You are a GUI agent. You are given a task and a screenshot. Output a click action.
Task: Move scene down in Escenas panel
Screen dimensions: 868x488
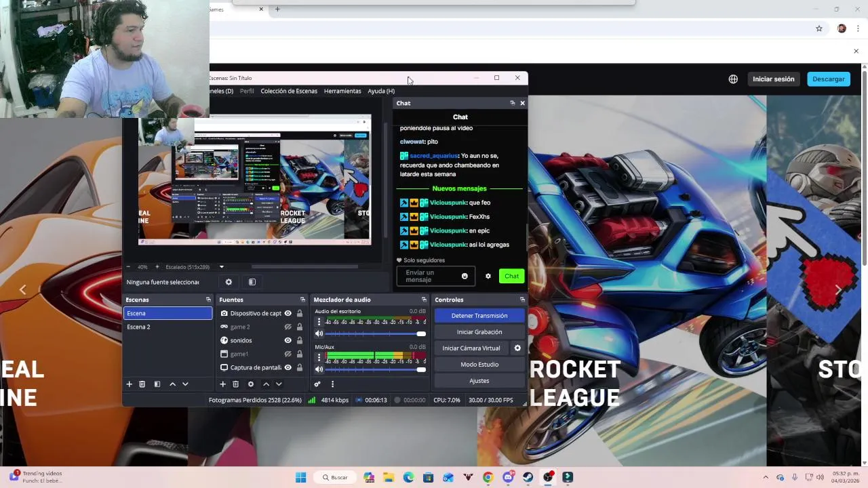click(185, 384)
